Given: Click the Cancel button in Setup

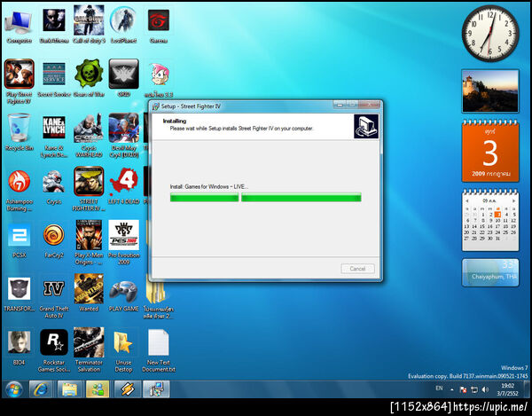Looking at the screenshot, I should pyautogui.click(x=357, y=269).
